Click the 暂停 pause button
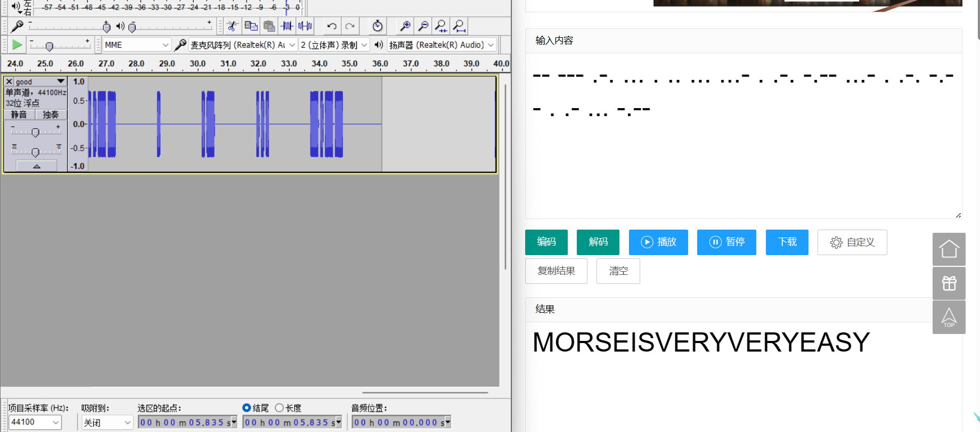The height and width of the screenshot is (432, 980). coord(726,242)
